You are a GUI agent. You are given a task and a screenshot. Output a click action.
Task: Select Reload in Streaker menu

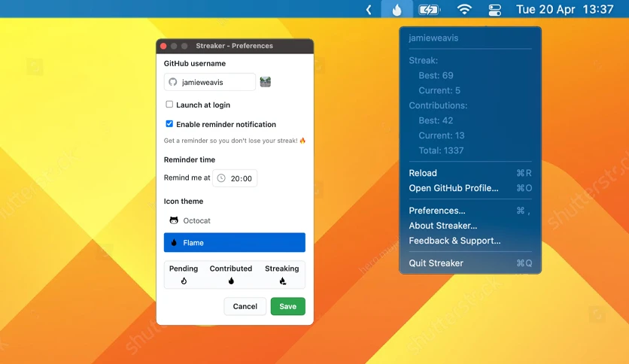(470, 173)
